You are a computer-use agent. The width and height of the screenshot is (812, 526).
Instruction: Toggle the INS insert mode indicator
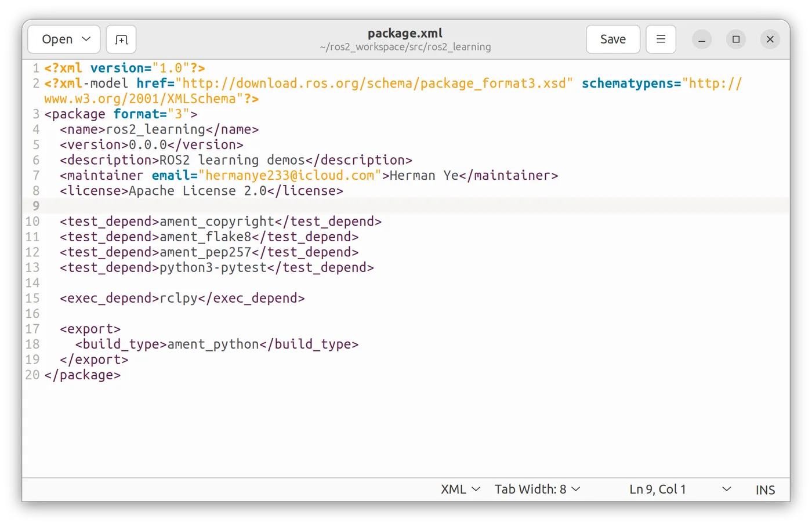tap(765, 490)
